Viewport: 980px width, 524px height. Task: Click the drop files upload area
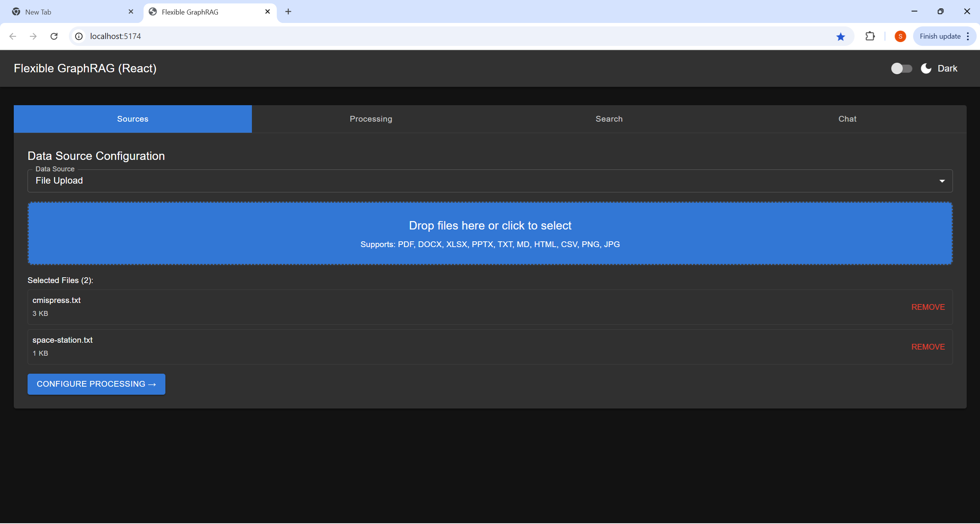pyautogui.click(x=490, y=233)
